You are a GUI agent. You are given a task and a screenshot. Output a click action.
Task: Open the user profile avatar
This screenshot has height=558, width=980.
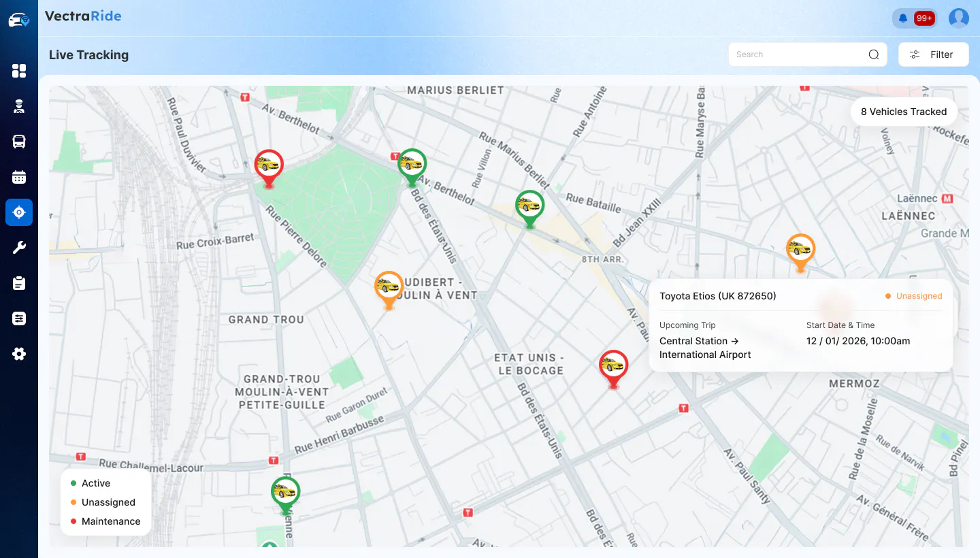click(959, 18)
